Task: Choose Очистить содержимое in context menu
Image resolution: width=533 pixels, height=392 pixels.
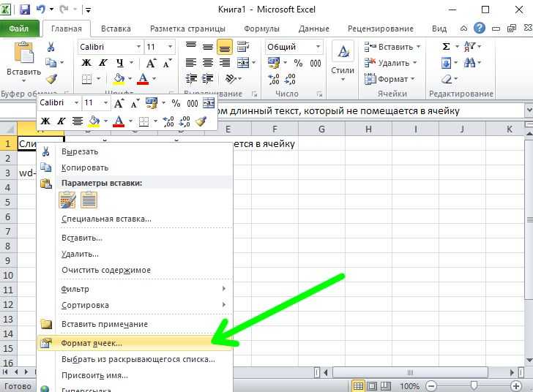Action: coord(135,270)
